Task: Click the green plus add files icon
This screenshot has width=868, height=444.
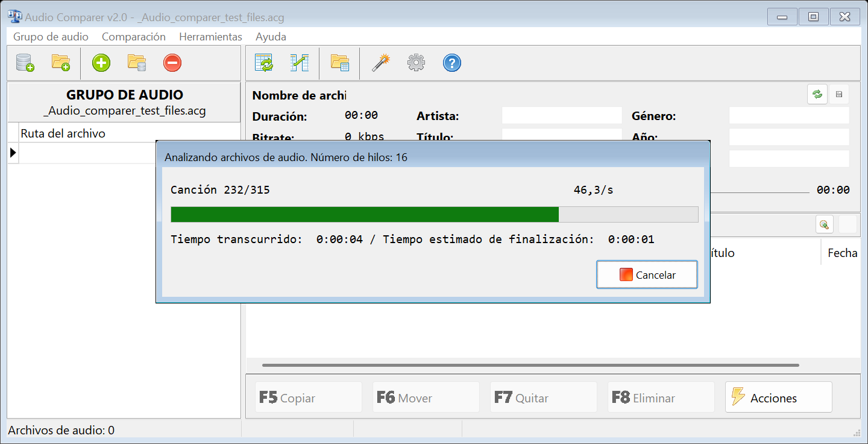Action: point(101,63)
